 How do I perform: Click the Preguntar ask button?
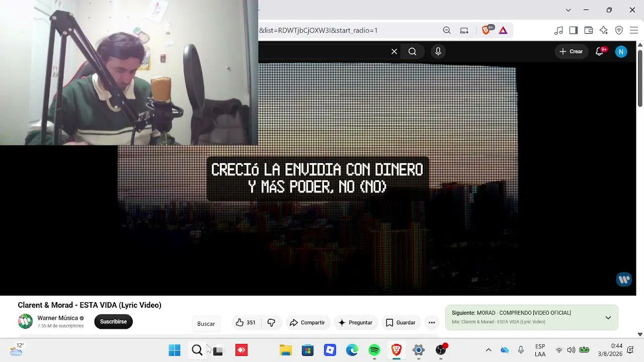click(x=355, y=322)
